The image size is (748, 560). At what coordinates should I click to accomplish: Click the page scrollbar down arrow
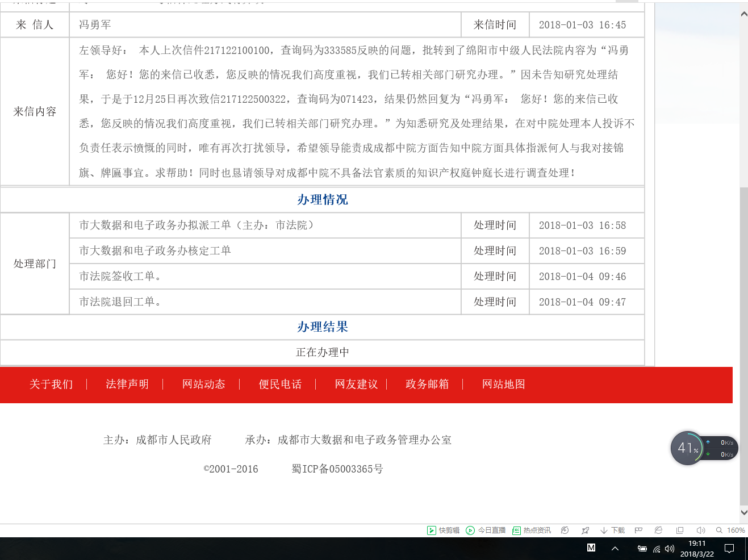click(743, 512)
